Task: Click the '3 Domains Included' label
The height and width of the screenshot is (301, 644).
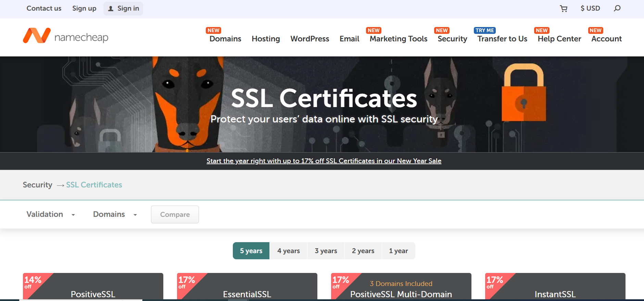Action: pyautogui.click(x=401, y=284)
